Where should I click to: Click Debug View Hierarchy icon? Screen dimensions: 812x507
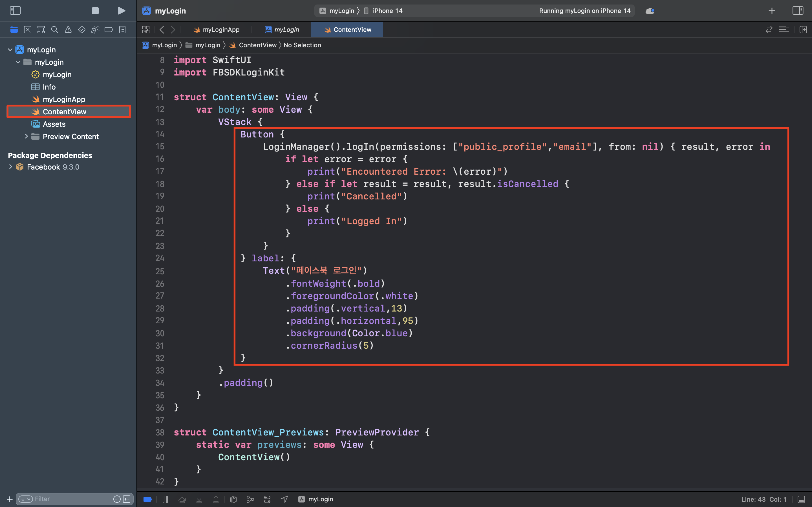[233, 499]
